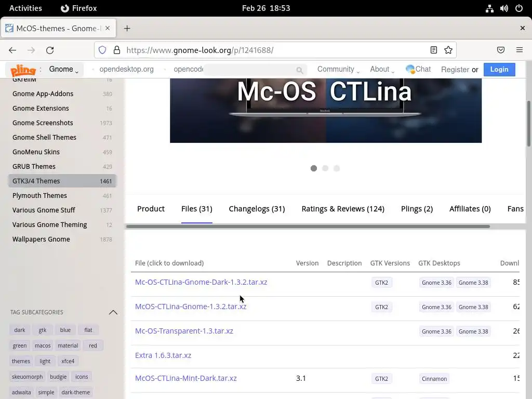Download McOS-CTLina-Gnome-1.3.2.tar.xz

(x=191, y=307)
